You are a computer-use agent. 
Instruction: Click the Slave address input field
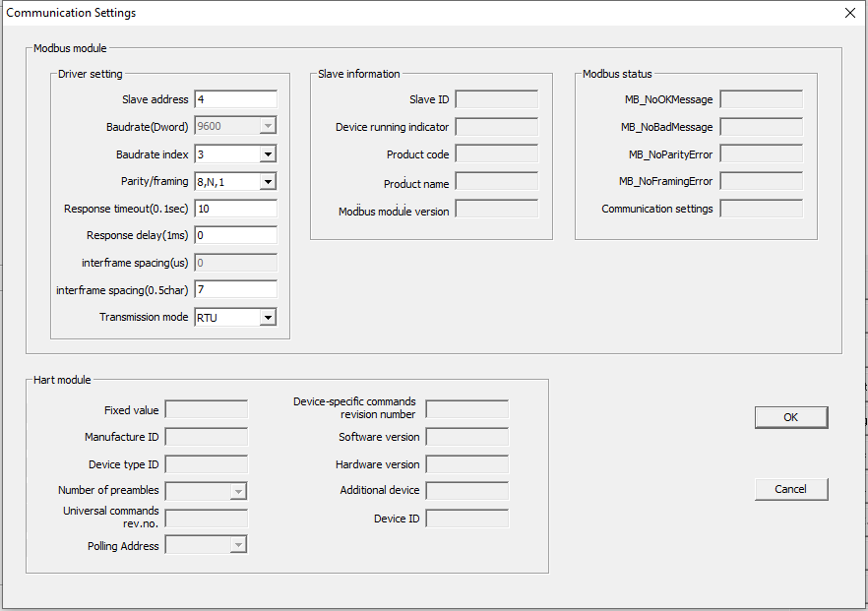click(x=235, y=99)
